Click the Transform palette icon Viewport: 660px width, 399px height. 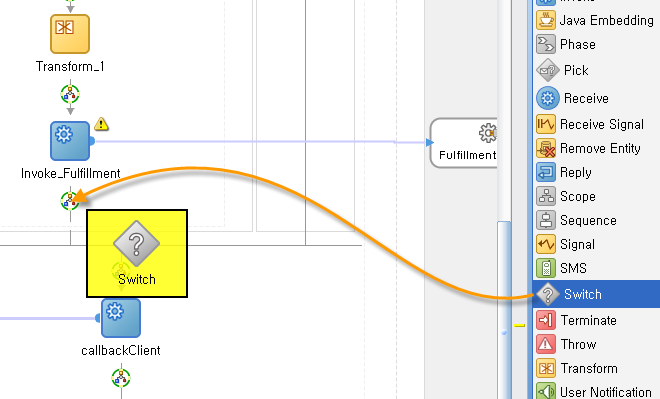546,368
